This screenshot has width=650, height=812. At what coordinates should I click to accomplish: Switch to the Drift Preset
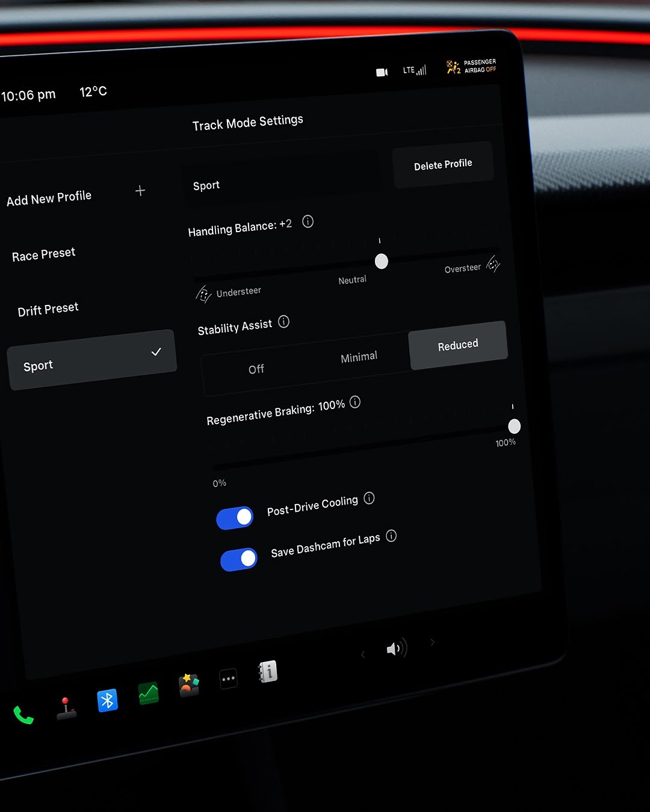pyautogui.click(x=48, y=309)
